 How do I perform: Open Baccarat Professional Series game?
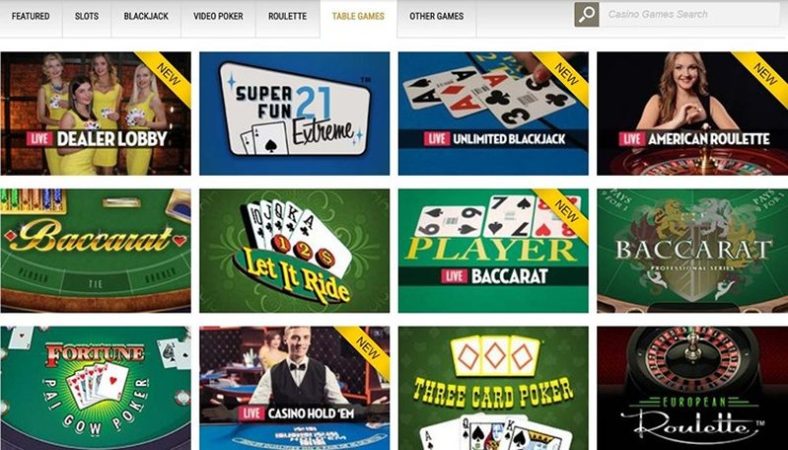click(x=693, y=251)
